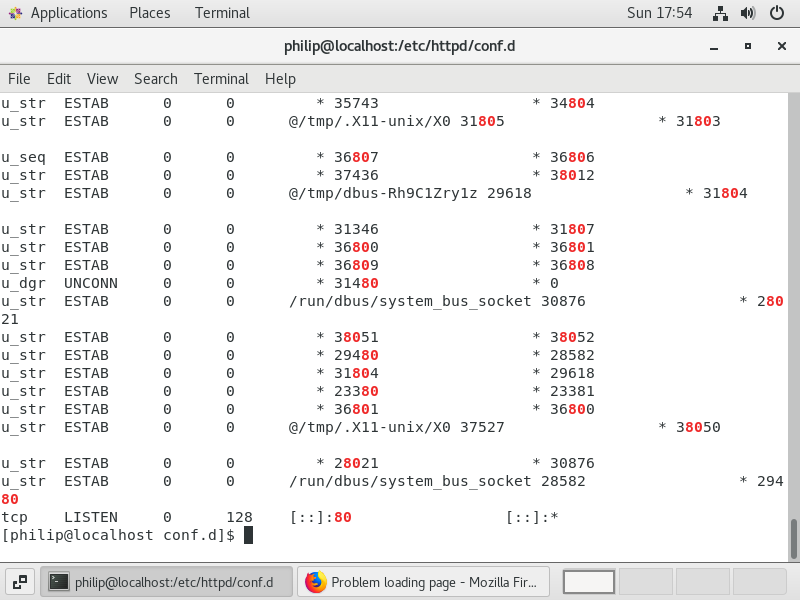The height and width of the screenshot is (600, 800).
Task: Click the peer value 23381
Action: pyautogui.click(x=572, y=391)
